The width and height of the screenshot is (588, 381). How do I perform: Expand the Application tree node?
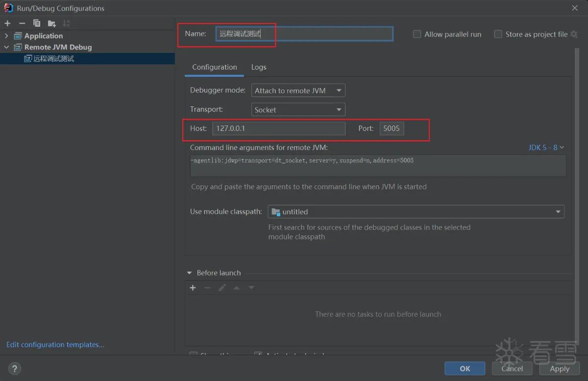[6, 36]
